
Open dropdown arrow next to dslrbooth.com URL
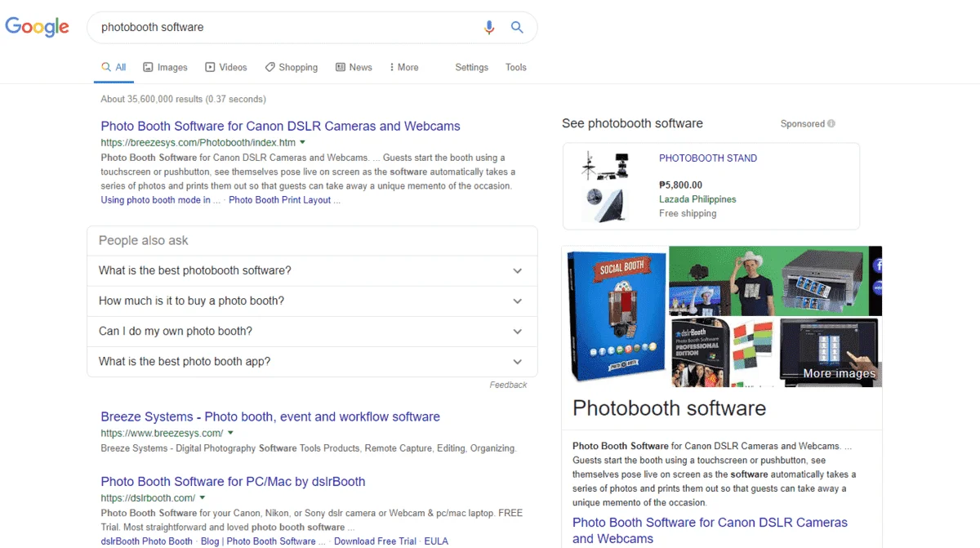(203, 497)
